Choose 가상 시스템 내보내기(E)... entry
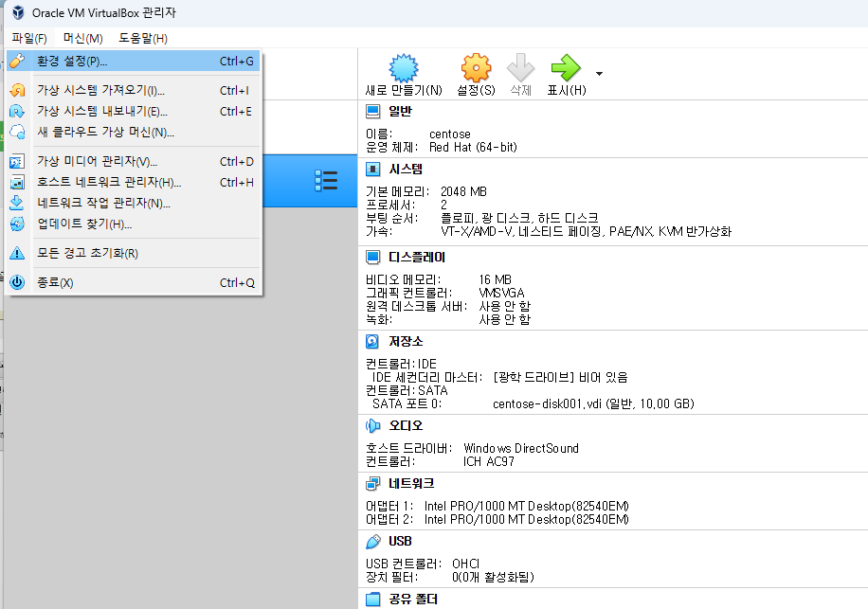 tap(134, 111)
